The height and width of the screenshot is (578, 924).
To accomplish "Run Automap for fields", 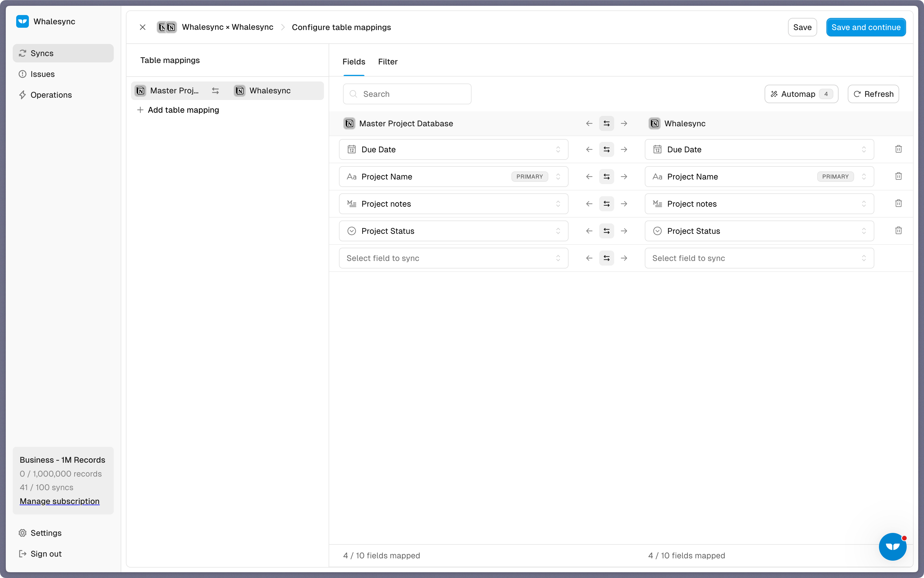I will click(x=801, y=94).
